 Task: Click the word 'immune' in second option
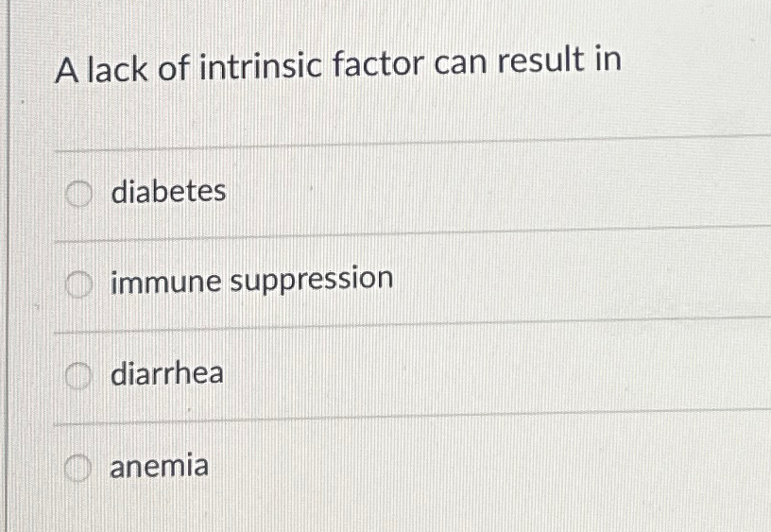coord(165,283)
